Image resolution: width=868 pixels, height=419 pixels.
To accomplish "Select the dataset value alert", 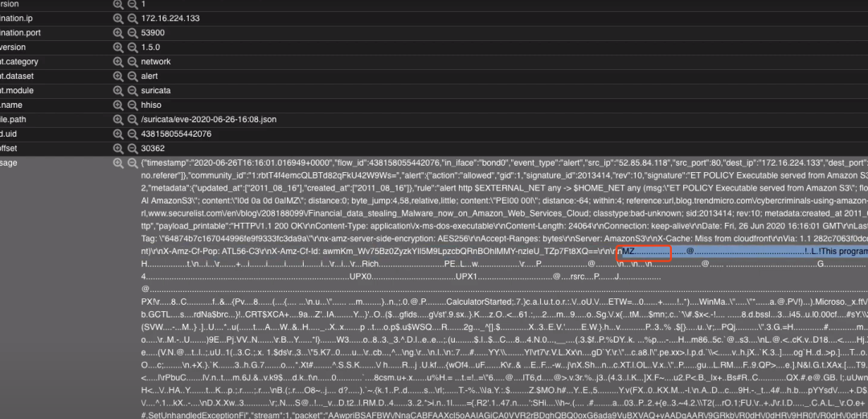I will pos(149,76).
